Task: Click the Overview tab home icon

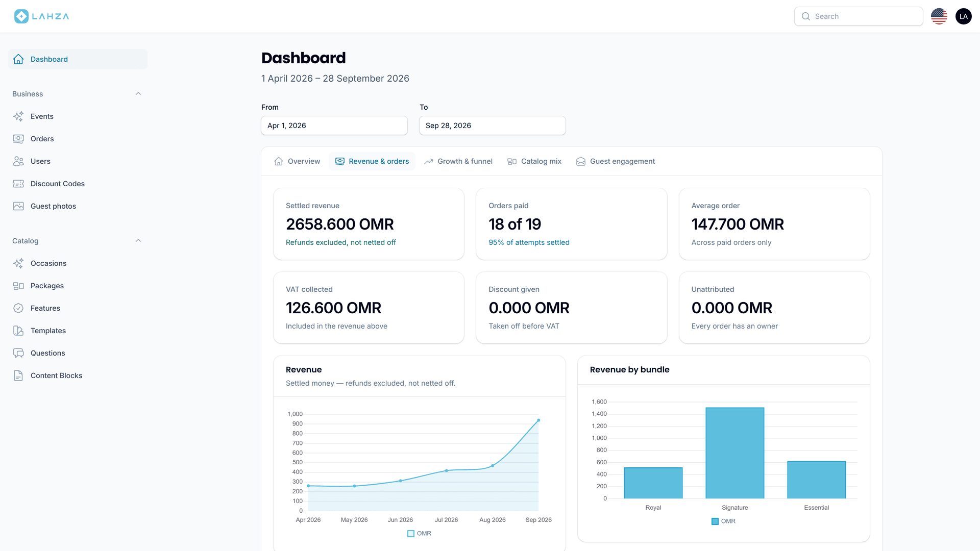Action: coord(279,161)
